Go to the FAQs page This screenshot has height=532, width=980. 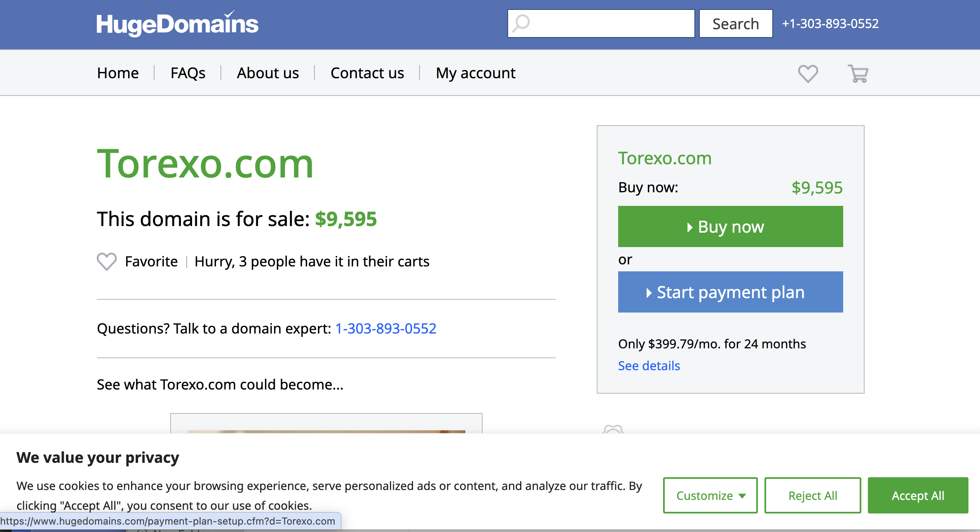(x=188, y=73)
